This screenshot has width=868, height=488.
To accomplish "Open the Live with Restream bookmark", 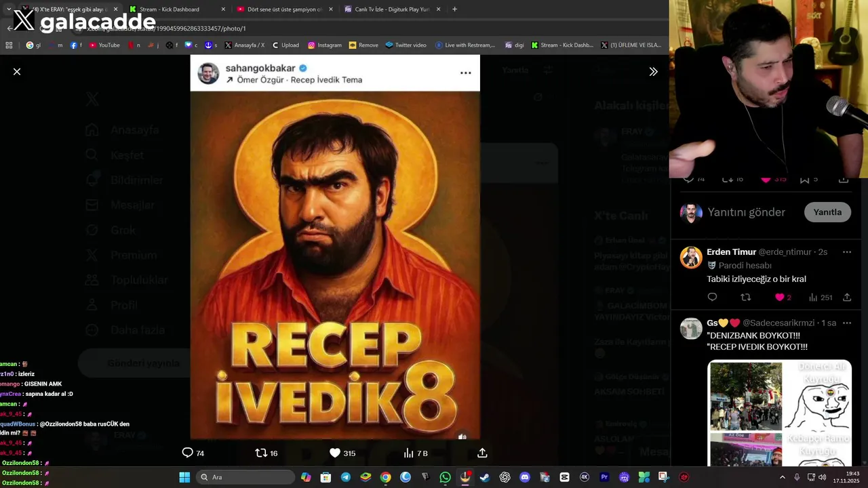I will (465, 45).
